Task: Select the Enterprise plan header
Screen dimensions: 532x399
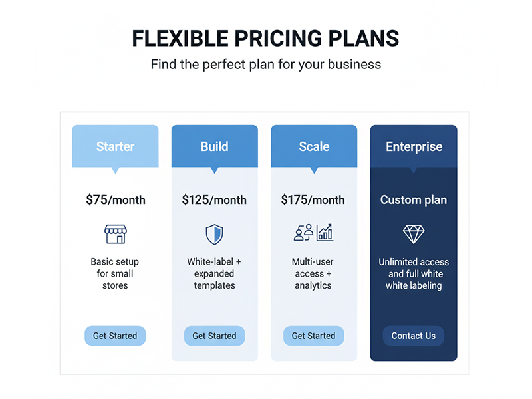Action: click(x=414, y=146)
